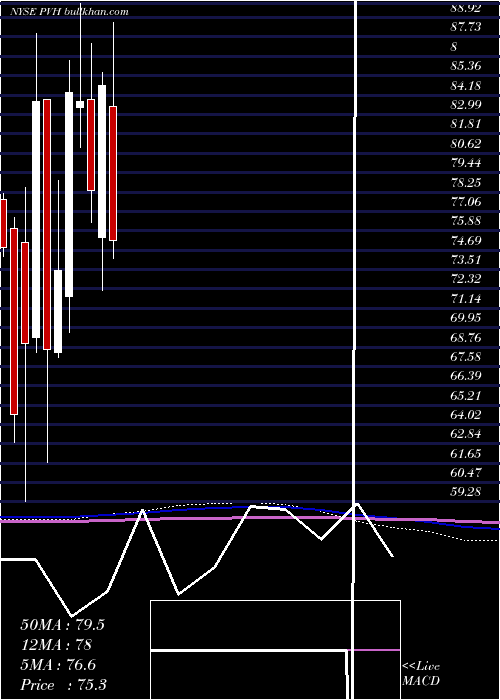Click the 87.73 price axis label
The height and width of the screenshot is (700, 500).
(x=466, y=27)
